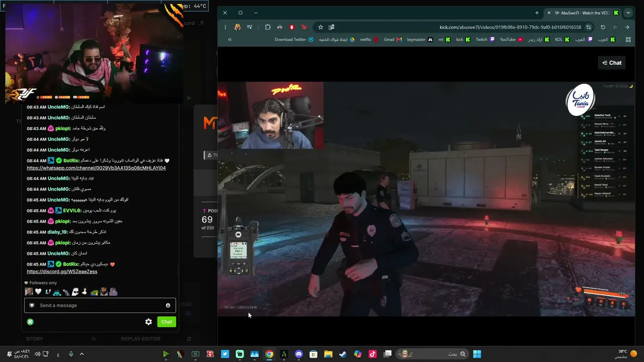
Task: Open Microsoft Store from taskbar
Action: (313, 354)
